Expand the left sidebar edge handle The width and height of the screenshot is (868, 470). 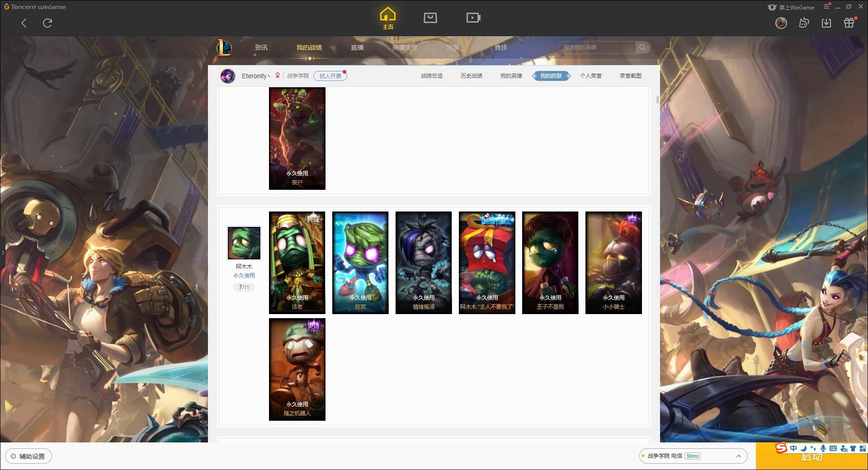point(2,252)
